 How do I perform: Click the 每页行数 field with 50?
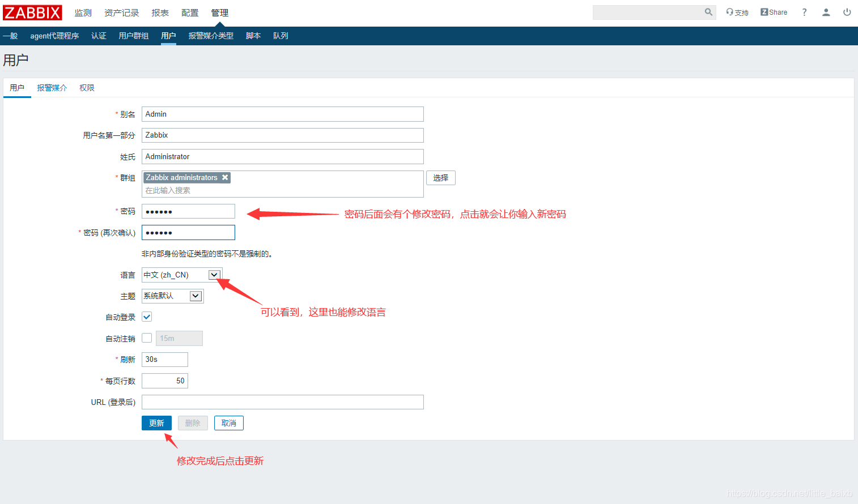tap(165, 381)
